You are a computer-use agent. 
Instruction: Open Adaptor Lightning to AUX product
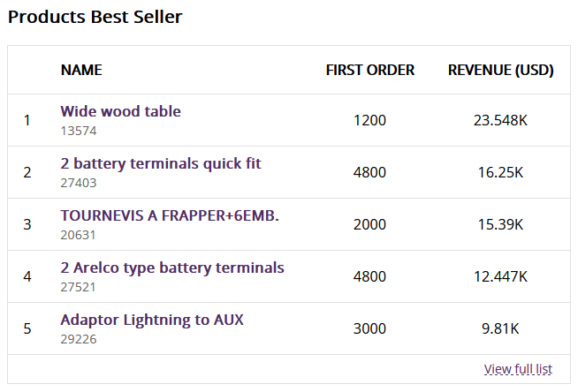tap(152, 320)
